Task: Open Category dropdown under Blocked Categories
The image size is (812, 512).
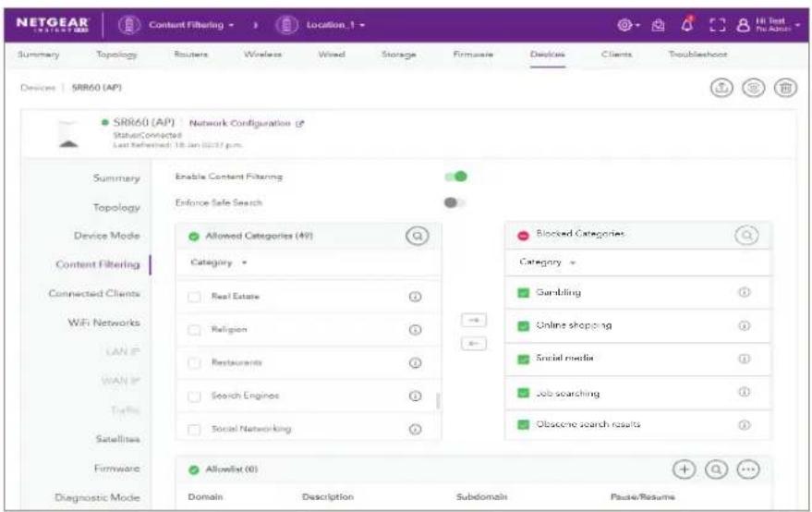Action: (x=548, y=262)
